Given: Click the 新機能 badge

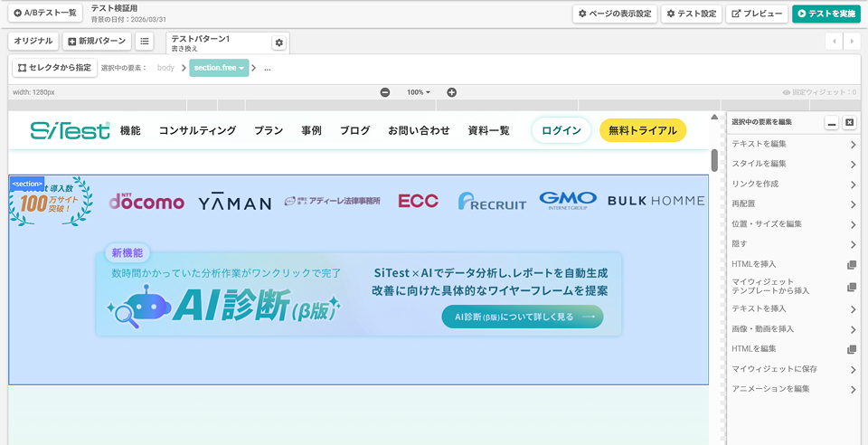Looking at the screenshot, I should (x=127, y=253).
